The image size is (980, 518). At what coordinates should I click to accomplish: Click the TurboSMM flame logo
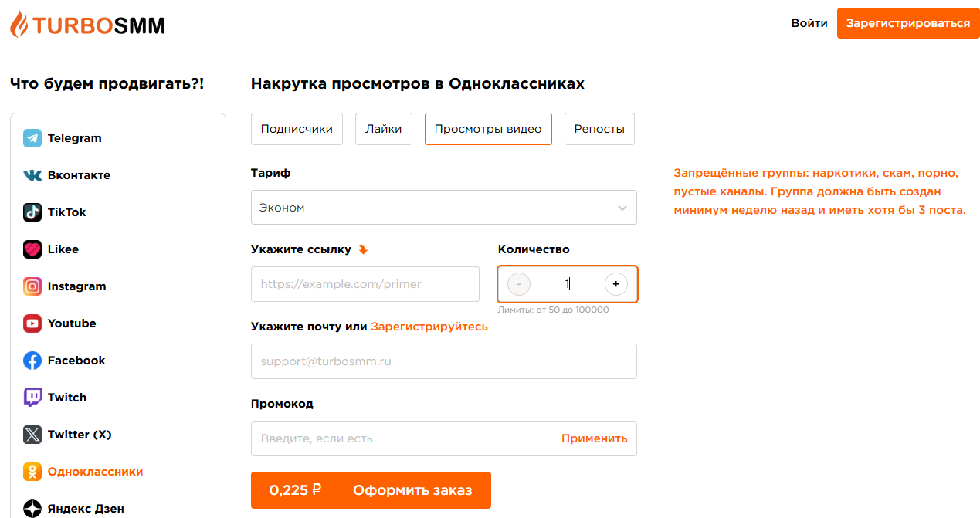coord(87,24)
